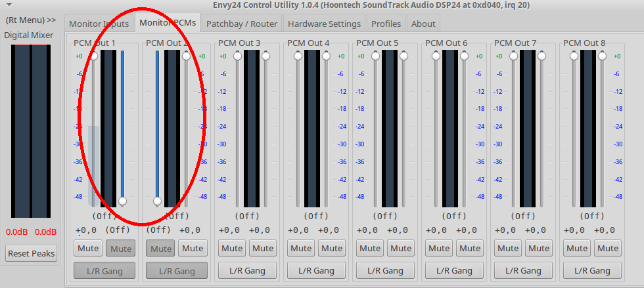Image resolution: width=644 pixels, height=288 pixels.
Task: Click PCM Out 8 right volume slider handle
Action: coord(603,56)
